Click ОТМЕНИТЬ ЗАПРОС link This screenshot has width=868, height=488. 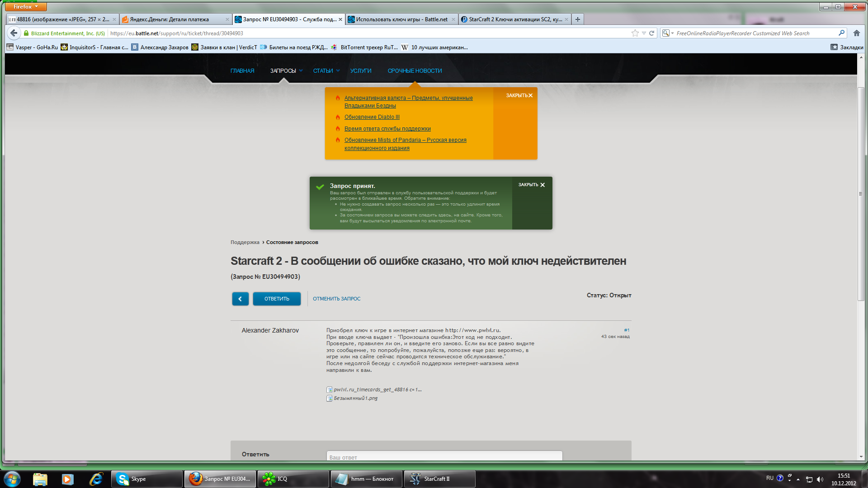[336, 299]
